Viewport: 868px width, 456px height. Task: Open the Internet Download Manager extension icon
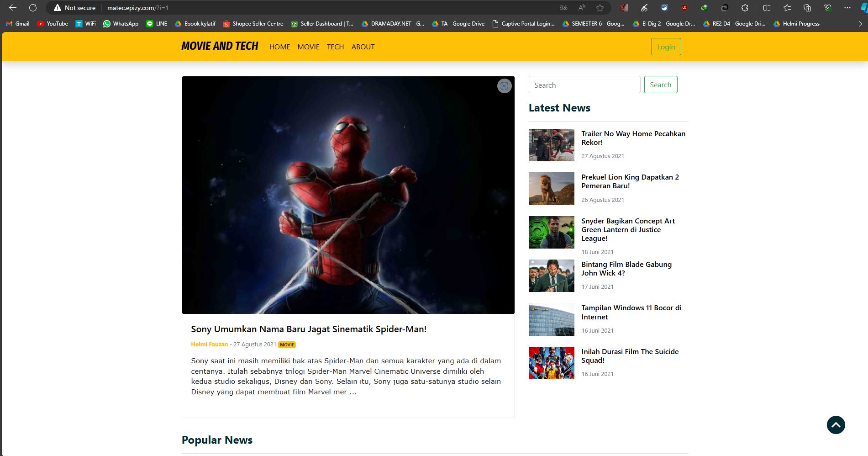tap(705, 8)
